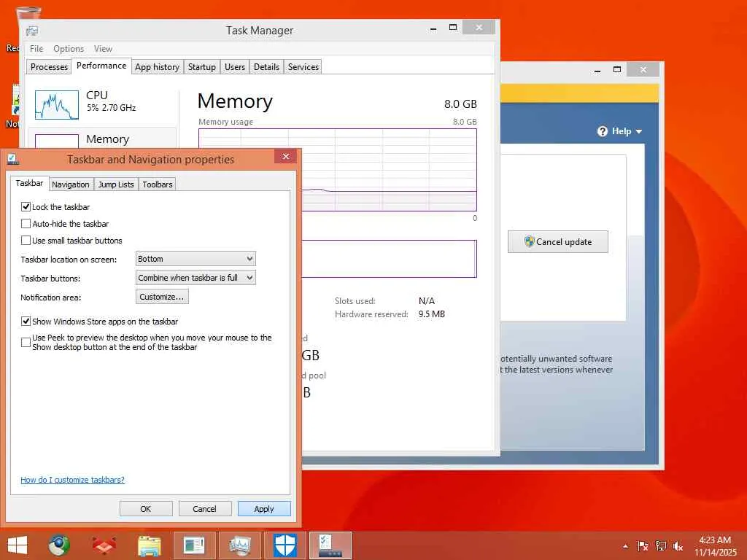Click the muted volume tray icon
Viewport: 747px width, 560px height.
point(678,546)
